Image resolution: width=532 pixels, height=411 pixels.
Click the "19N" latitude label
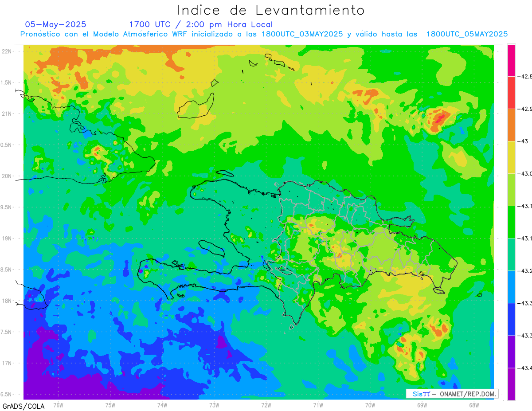pyautogui.click(x=8, y=239)
